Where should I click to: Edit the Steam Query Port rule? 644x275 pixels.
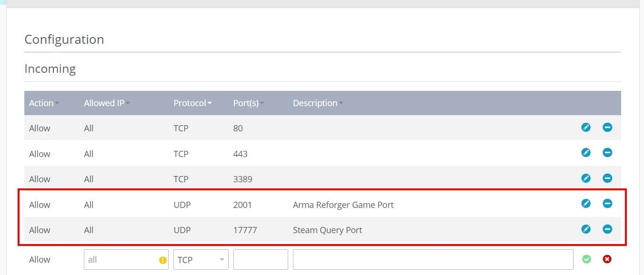pyautogui.click(x=586, y=229)
